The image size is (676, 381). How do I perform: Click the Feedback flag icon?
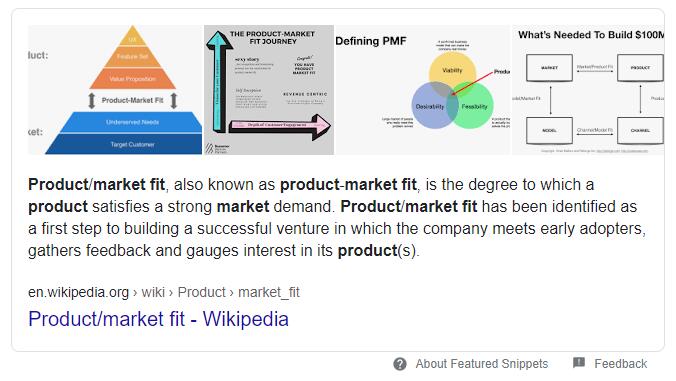pos(579,363)
